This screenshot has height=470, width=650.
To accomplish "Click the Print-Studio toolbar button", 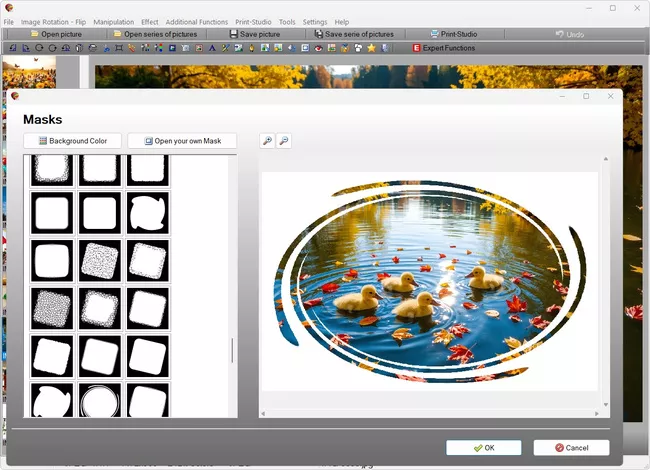I will click(454, 34).
